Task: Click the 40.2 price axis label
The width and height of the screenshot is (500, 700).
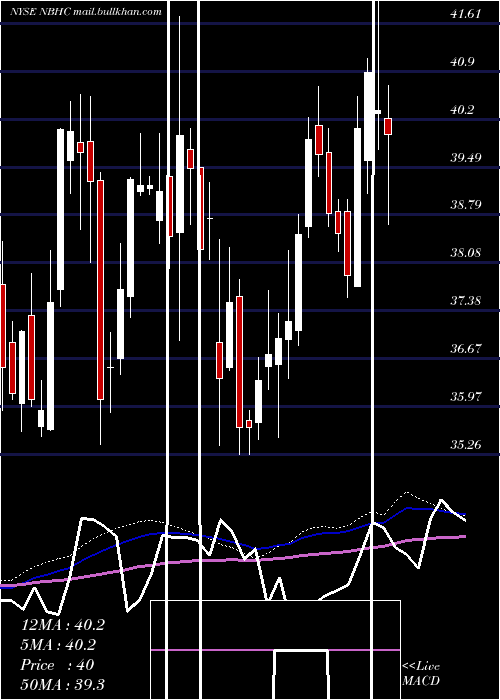Action: coord(462,109)
